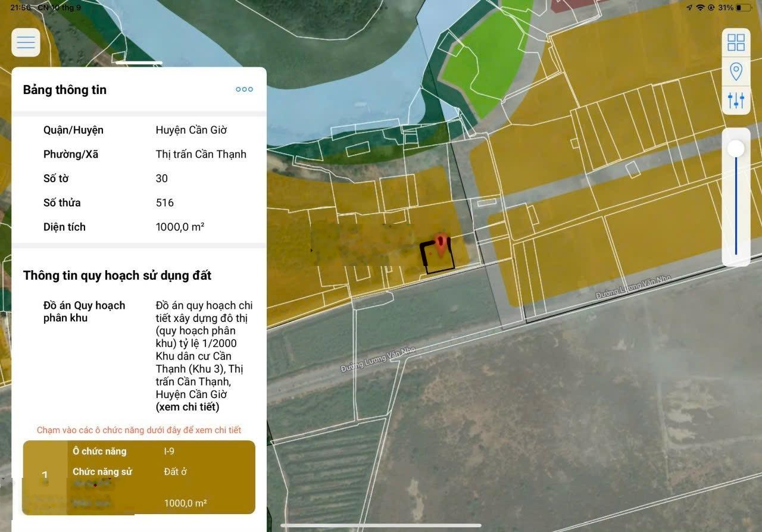Click the overlay opacity slider handle
This screenshot has height=532, width=762.
[736, 148]
